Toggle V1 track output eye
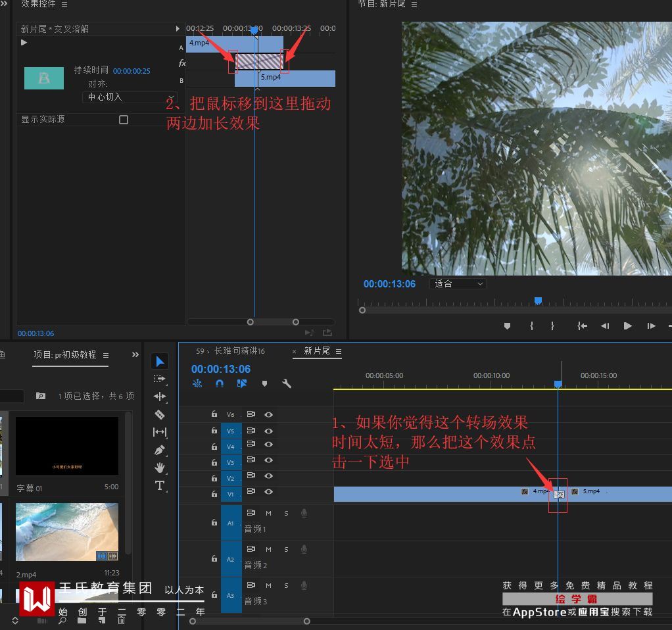Screen dimensions: 672x630 click(269, 492)
